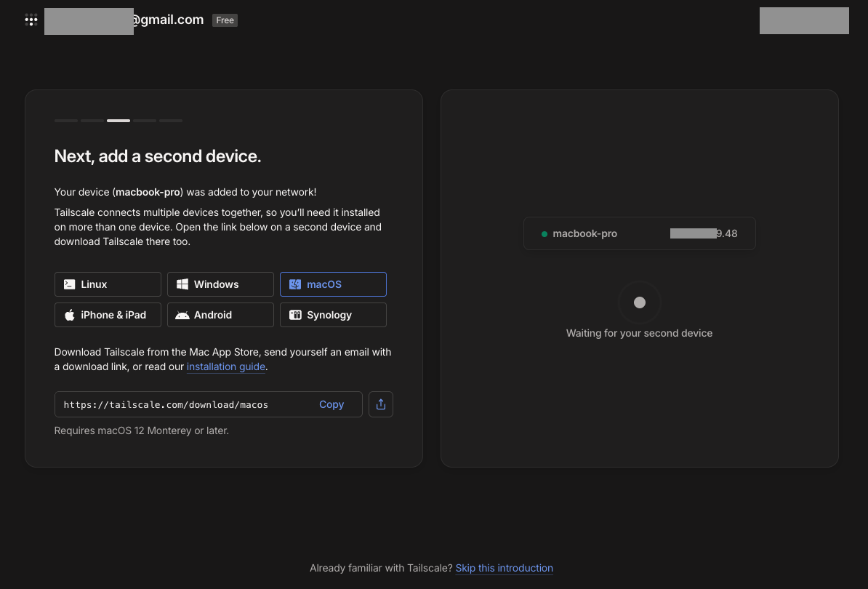Click the device IP address ending 9.48

[x=704, y=233]
